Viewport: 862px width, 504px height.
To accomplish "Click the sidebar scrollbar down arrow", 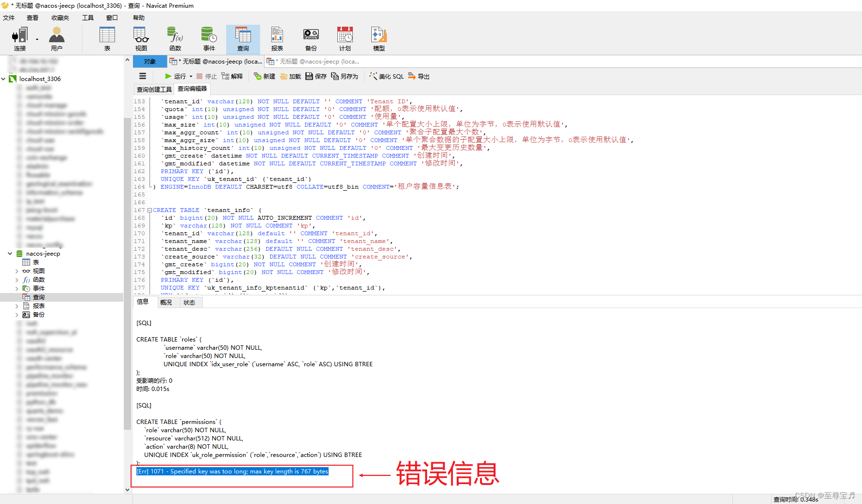I will tap(128, 490).
